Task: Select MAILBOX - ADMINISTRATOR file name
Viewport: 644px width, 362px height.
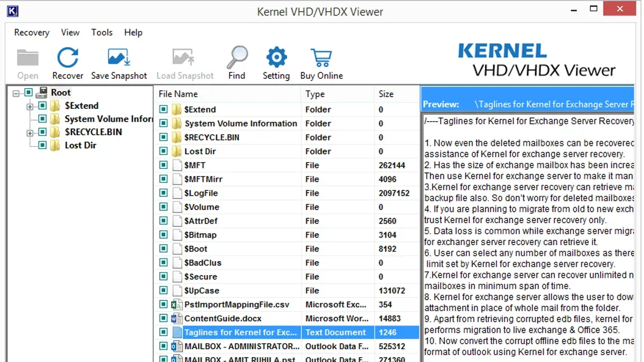Action: (242, 346)
